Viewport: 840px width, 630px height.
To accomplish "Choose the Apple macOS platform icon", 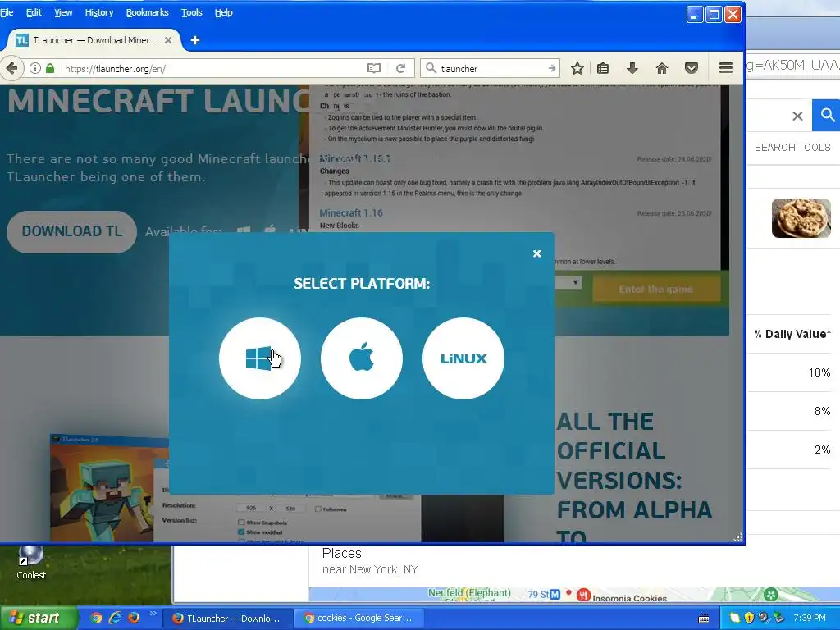I will (x=362, y=358).
